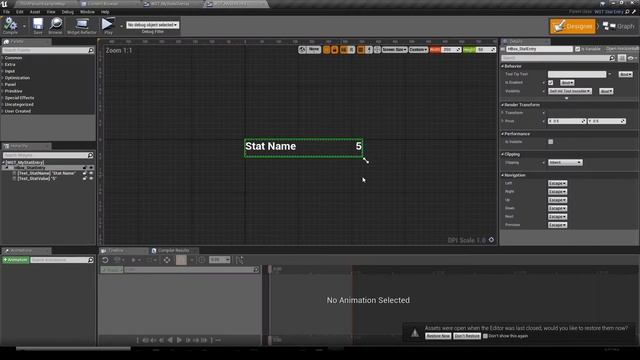The height and width of the screenshot is (360, 640).
Task: Select Text_StatName in hierarchy
Action: pos(46,173)
